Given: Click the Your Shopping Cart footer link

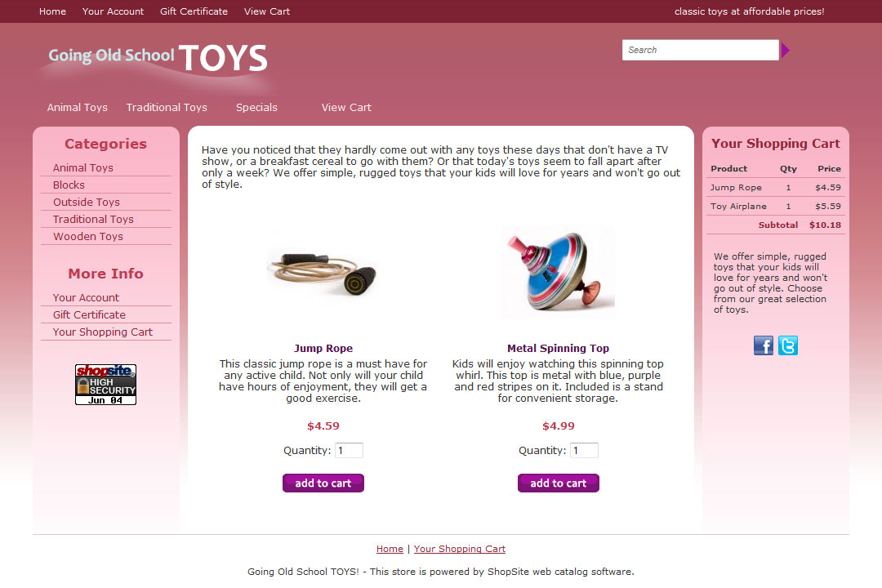Looking at the screenshot, I should click(460, 549).
